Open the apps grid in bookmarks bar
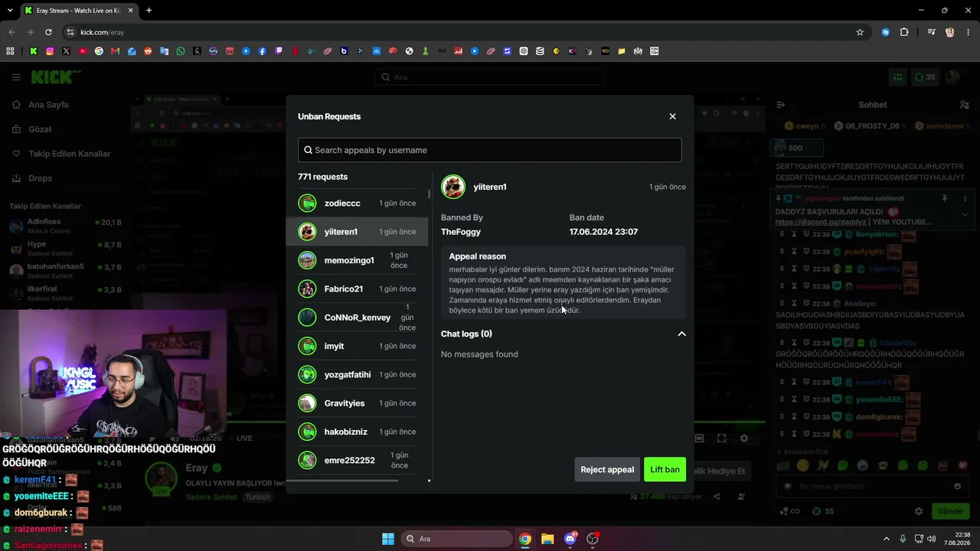The width and height of the screenshot is (980, 551). tap(10, 51)
